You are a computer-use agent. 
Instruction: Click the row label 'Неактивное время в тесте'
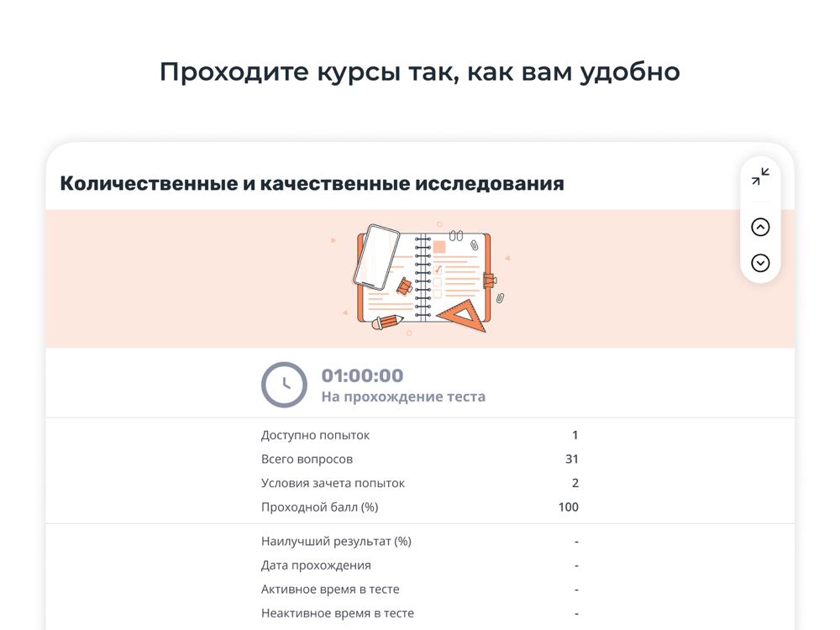click(338, 613)
